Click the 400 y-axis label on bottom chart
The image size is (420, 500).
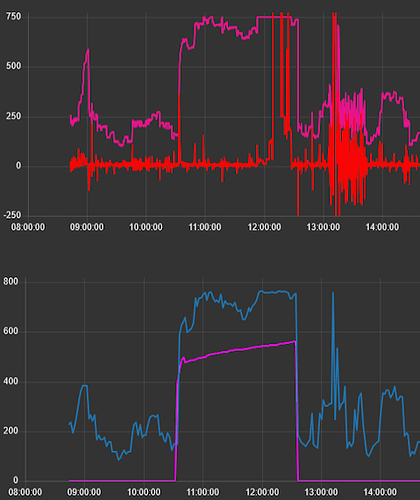click(11, 381)
